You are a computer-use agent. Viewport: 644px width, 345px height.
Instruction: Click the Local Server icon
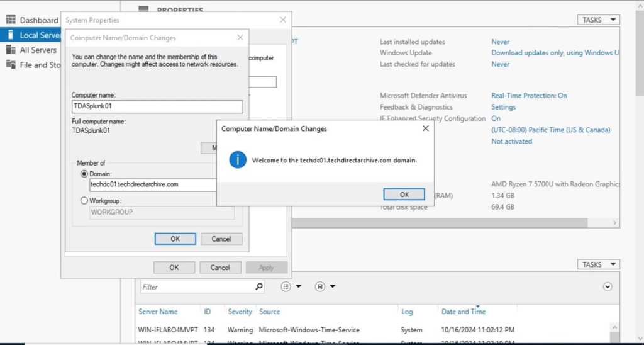point(11,35)
